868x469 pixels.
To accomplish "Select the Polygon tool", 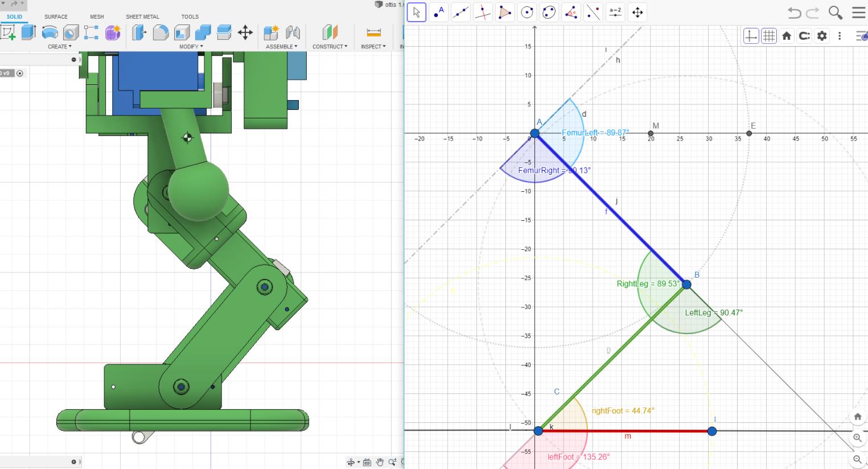I will (x=505, y=13).
